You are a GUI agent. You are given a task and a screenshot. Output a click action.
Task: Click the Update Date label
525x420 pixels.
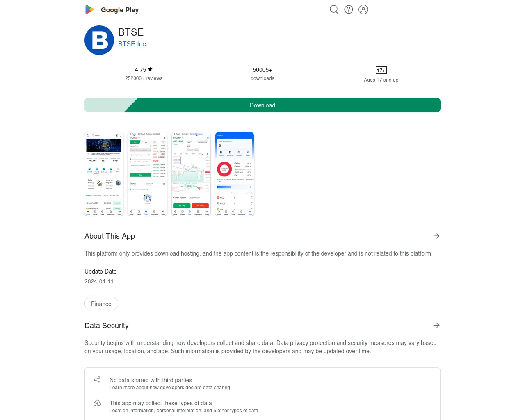click(100, 272)
